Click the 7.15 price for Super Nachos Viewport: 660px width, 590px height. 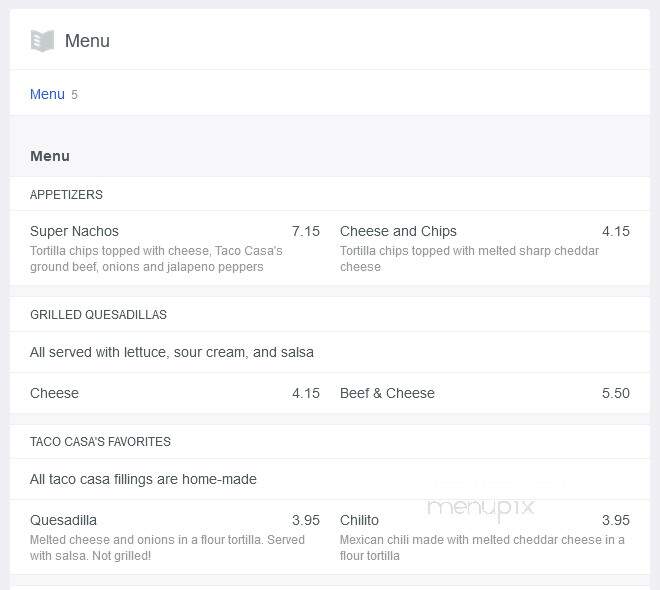coord(306,231)
